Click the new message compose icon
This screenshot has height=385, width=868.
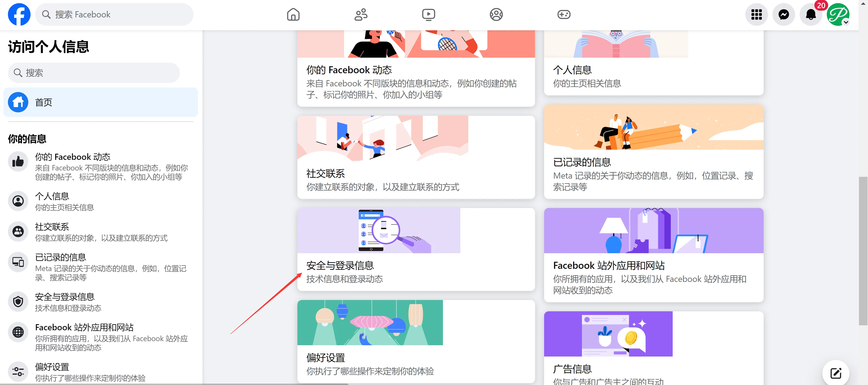tap(836, 373)
